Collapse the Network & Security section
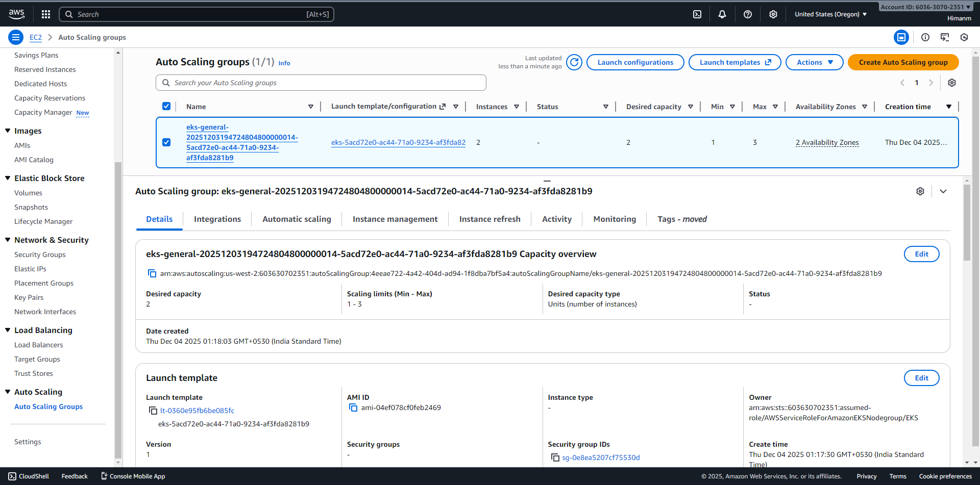The width and height of the screenshot is (980, 485). (8, 240)
